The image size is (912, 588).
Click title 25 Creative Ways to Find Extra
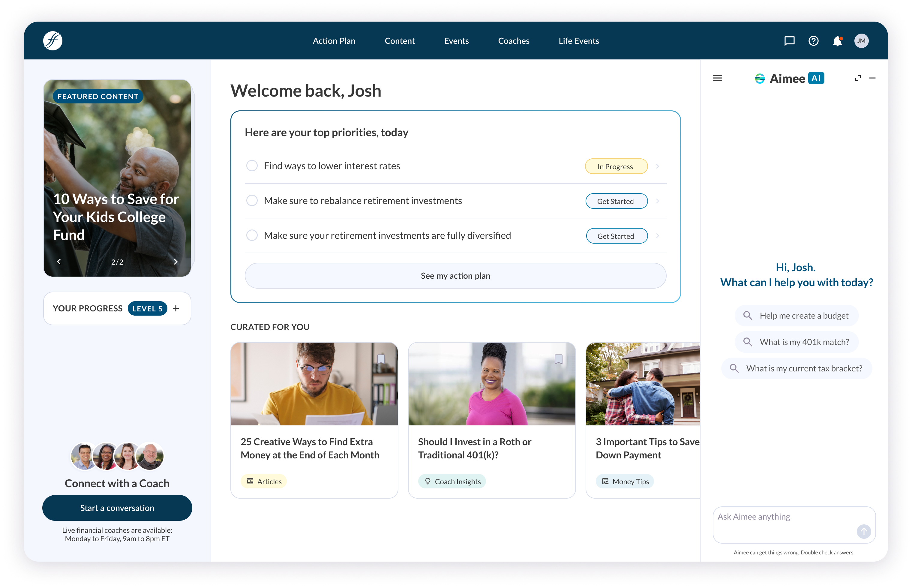point(310,448)
